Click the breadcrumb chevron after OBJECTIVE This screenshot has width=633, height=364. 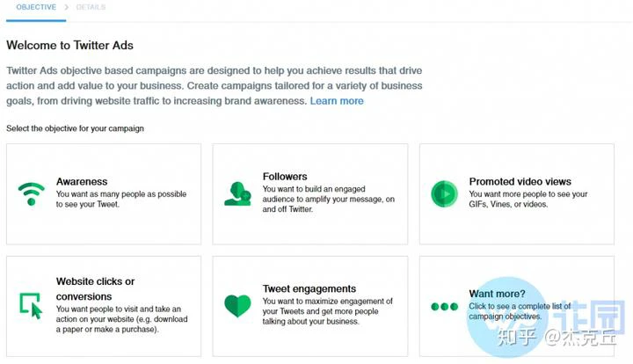pos(67,7)
